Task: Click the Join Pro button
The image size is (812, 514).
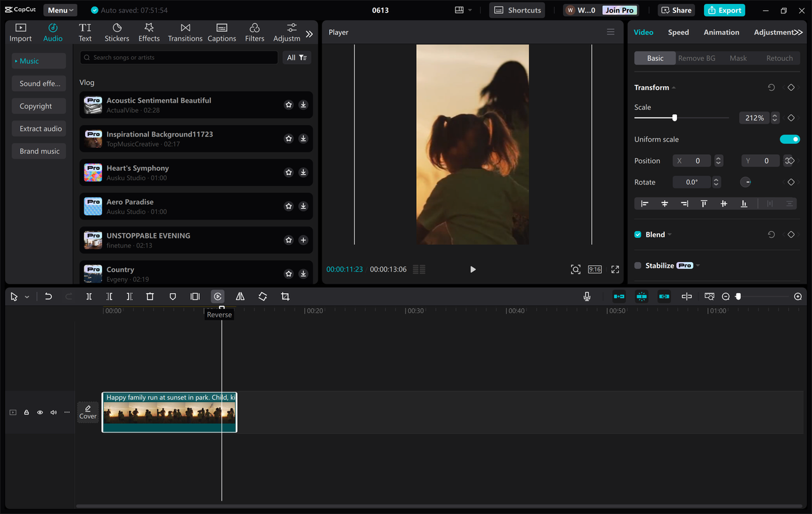Action: (619, 10)
